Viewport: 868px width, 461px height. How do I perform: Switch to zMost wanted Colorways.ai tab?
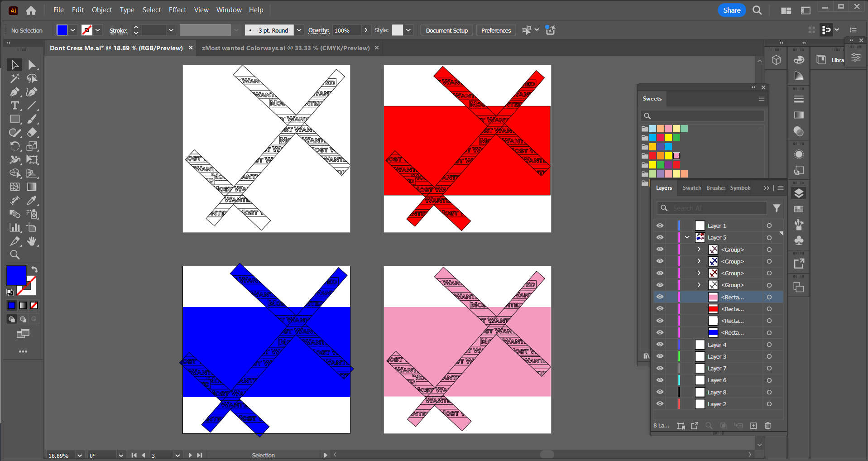[x=285, y=48]
